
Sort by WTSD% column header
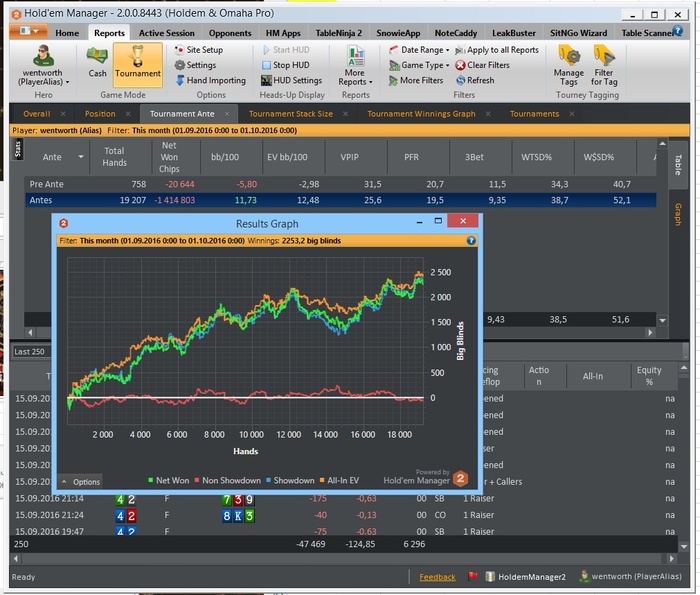[x=536, y=157]
